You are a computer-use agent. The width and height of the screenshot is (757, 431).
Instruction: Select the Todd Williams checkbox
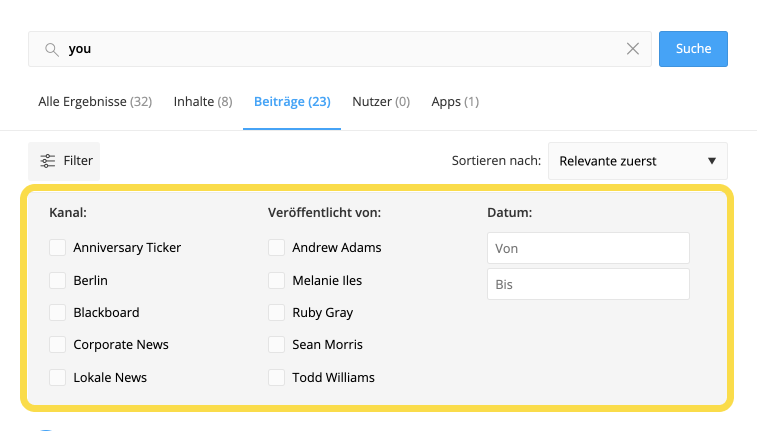(277, 377)
